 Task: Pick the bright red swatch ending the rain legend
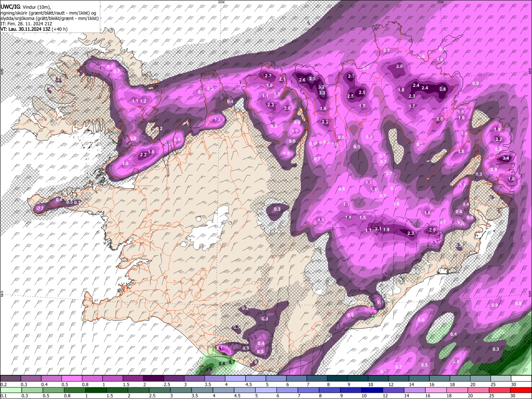(521, 389)
